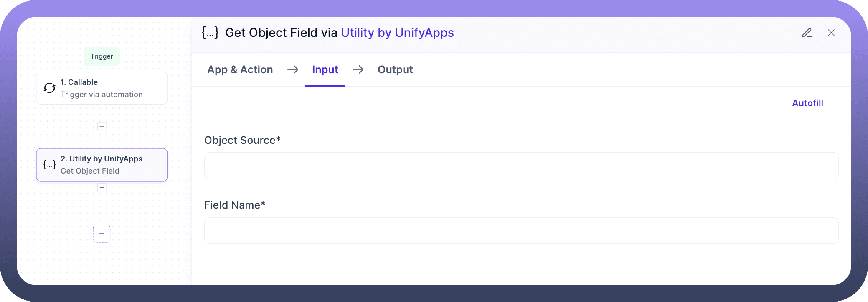868x302 pixels.
Task: Click the edit pencil icon in header
Action: pyautogui.click(x=807, y=33)
